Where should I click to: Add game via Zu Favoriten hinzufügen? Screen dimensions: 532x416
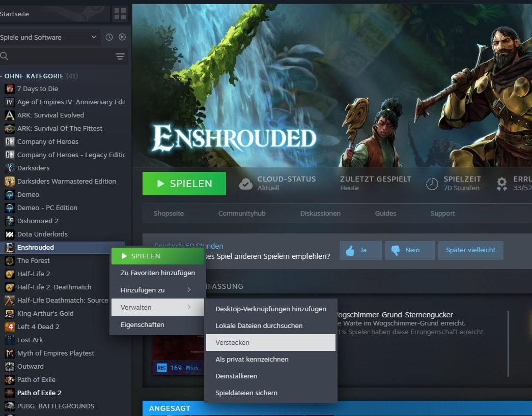[157, 273]
